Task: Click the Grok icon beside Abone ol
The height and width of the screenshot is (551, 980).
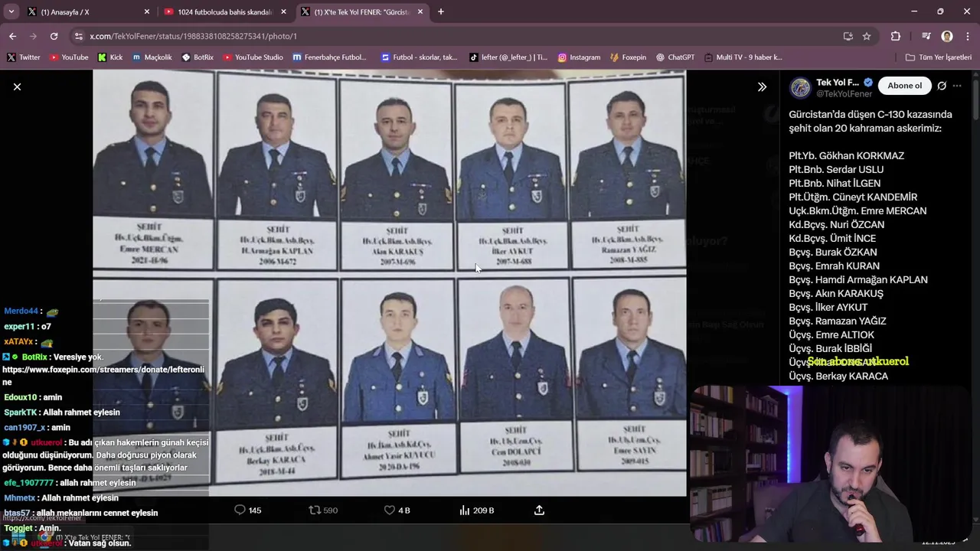Action: (942, 86)
